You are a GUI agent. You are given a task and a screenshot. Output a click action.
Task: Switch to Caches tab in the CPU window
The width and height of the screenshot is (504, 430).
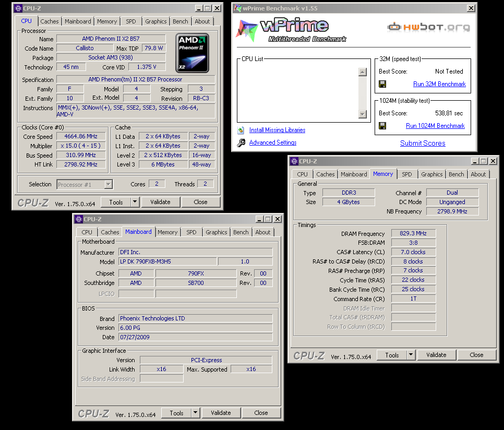click(50, 21)
